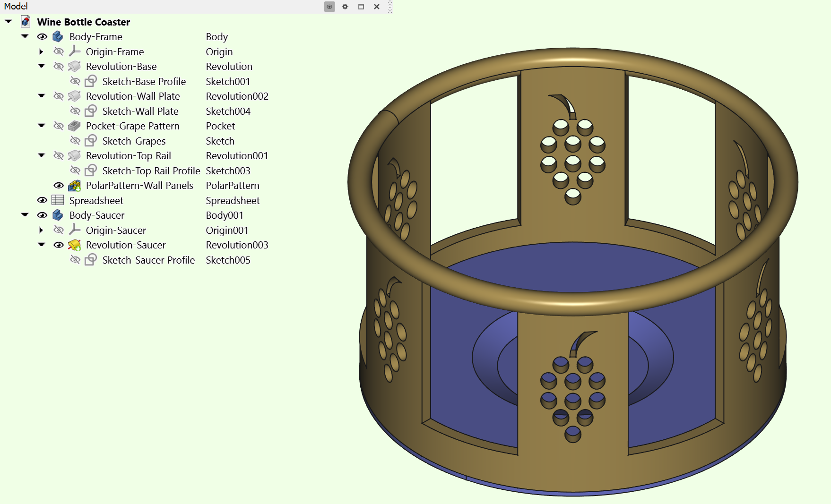
Task: Select the Revolution-Saucer tree item
Action: (x=126, y=245)
